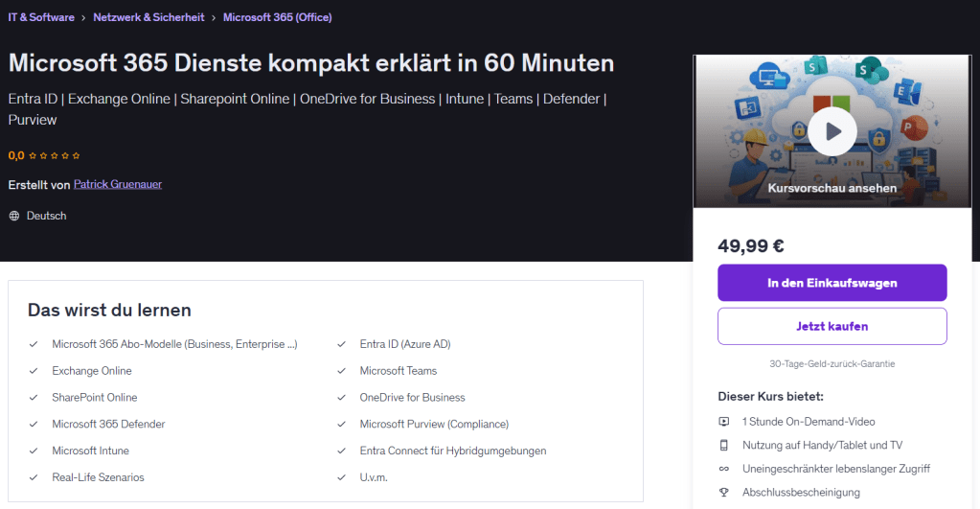
Task: Click the Kursvorschau ansehen label
Action: 832,188
